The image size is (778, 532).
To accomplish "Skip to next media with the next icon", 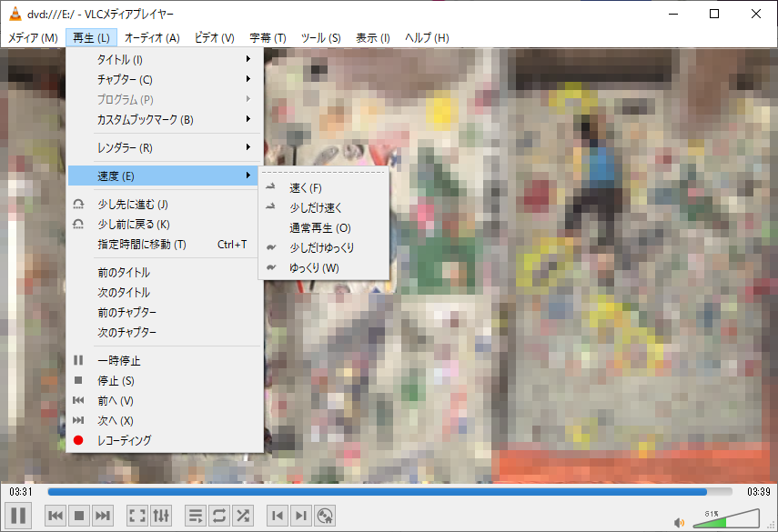I will (103, 515).
